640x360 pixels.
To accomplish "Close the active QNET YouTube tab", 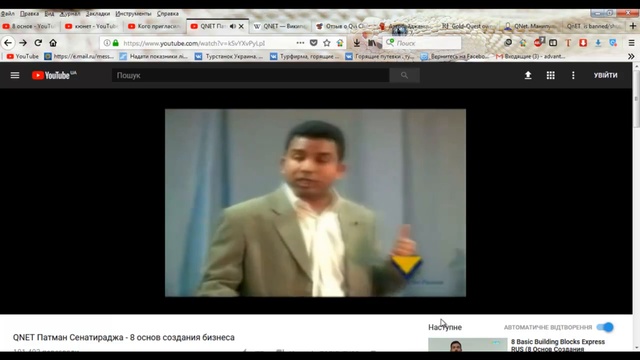I will click(241, 26).
